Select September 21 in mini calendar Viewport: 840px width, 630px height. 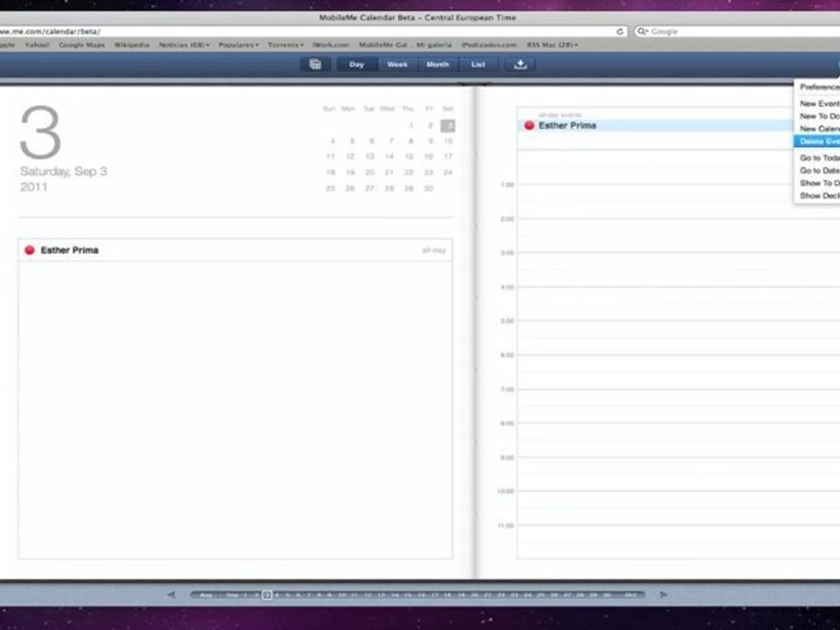coord(389,172)
